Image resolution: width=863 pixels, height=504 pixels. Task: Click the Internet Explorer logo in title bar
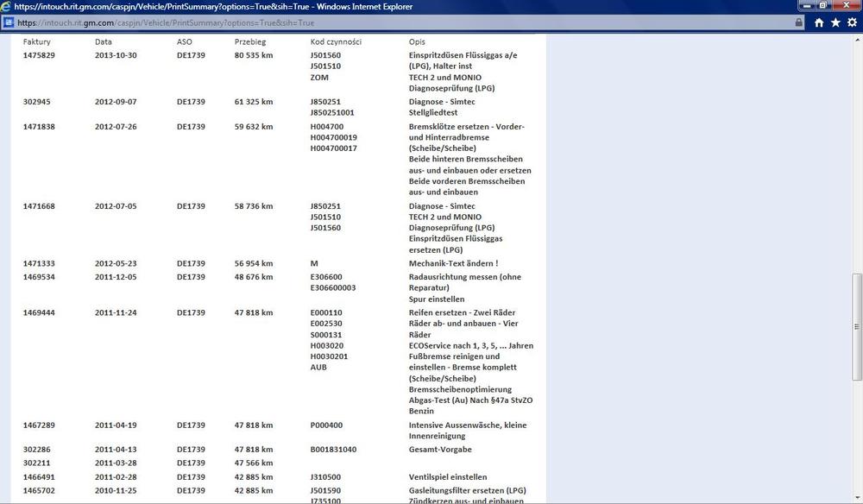pyautogui.click(x=5, y=7)
